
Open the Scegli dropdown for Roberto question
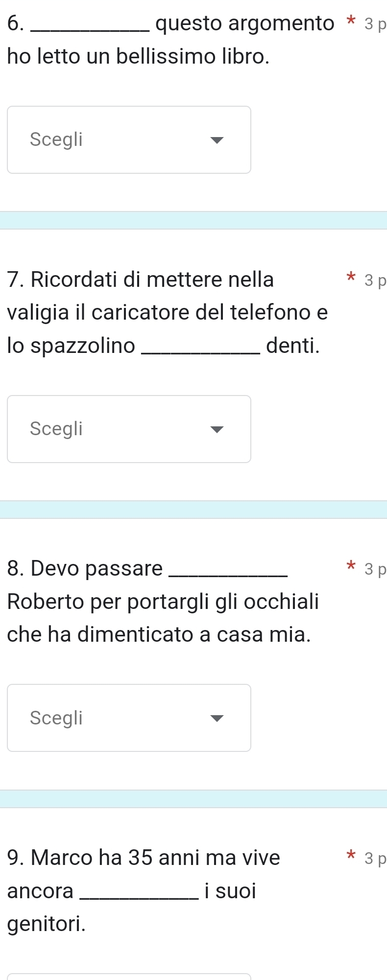click(128, 718)
